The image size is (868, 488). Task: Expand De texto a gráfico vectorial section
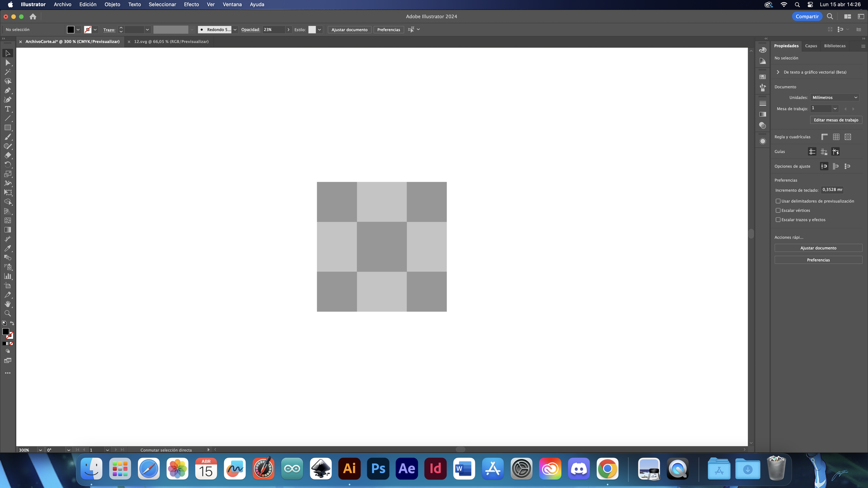coord(778,72)
